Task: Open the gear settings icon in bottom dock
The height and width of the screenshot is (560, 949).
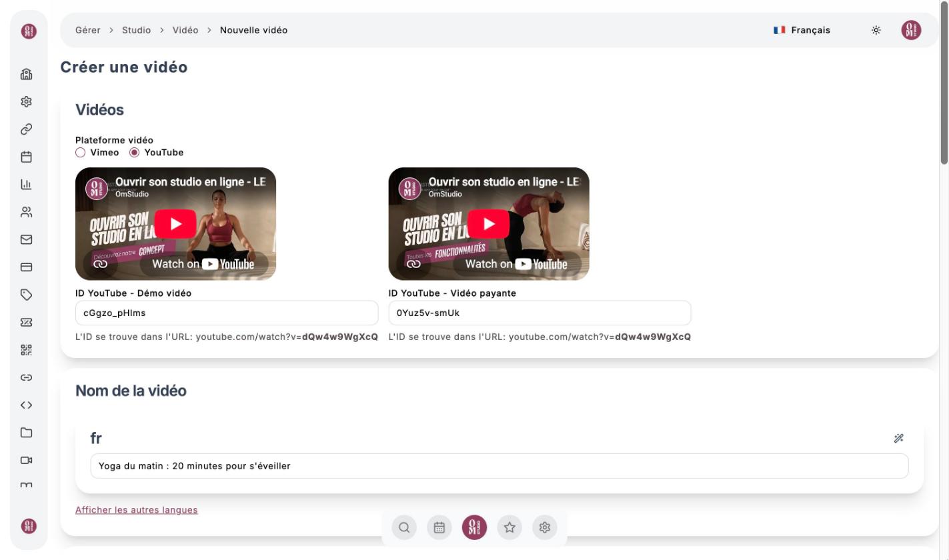Action: [x=545, y=527]
